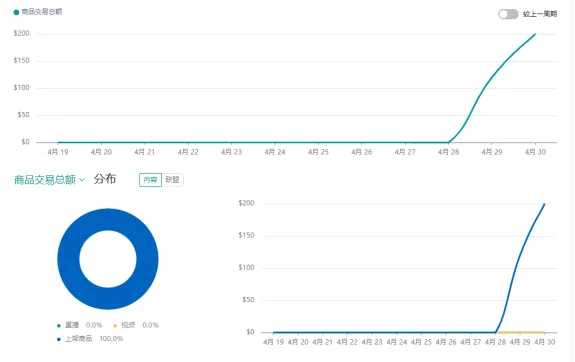Image resolution: width=575 pixels, height=362 pixels.
Task: Click 4月 19 on top chart axis
Action: pyautogui.click(x=58, y=152)
